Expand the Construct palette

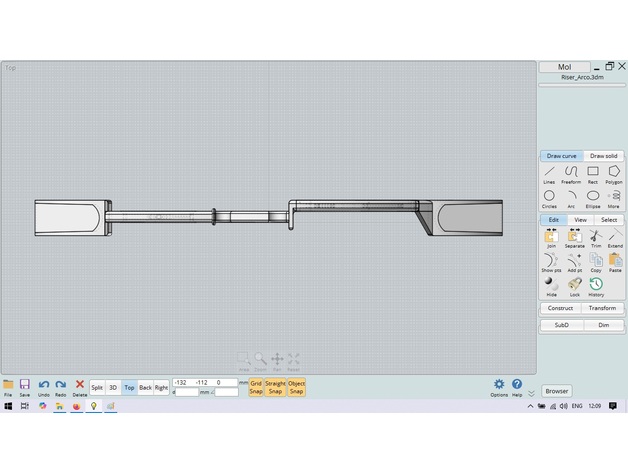(560, 308)
